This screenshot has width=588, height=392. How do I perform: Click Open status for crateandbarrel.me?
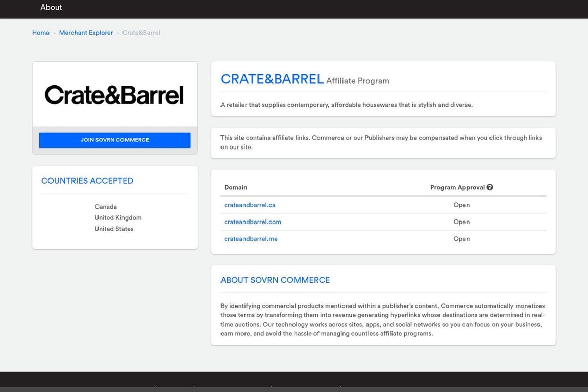click(461, 239)
